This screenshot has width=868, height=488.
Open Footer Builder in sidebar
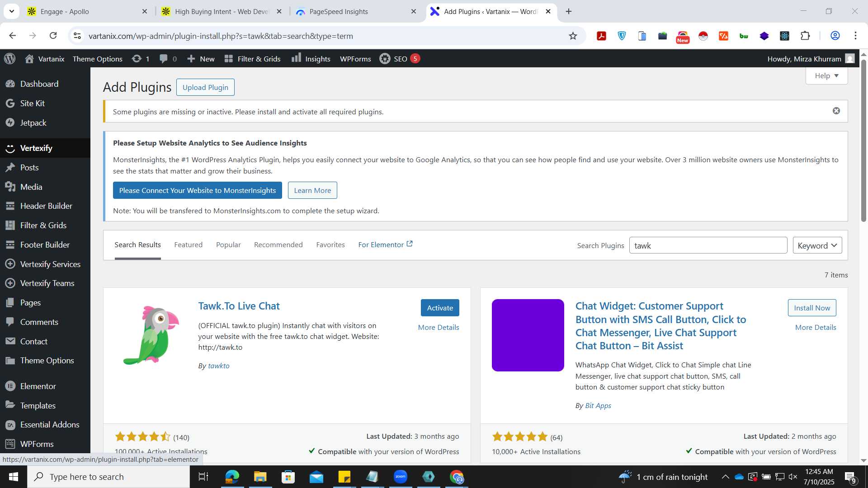[45, 244]
